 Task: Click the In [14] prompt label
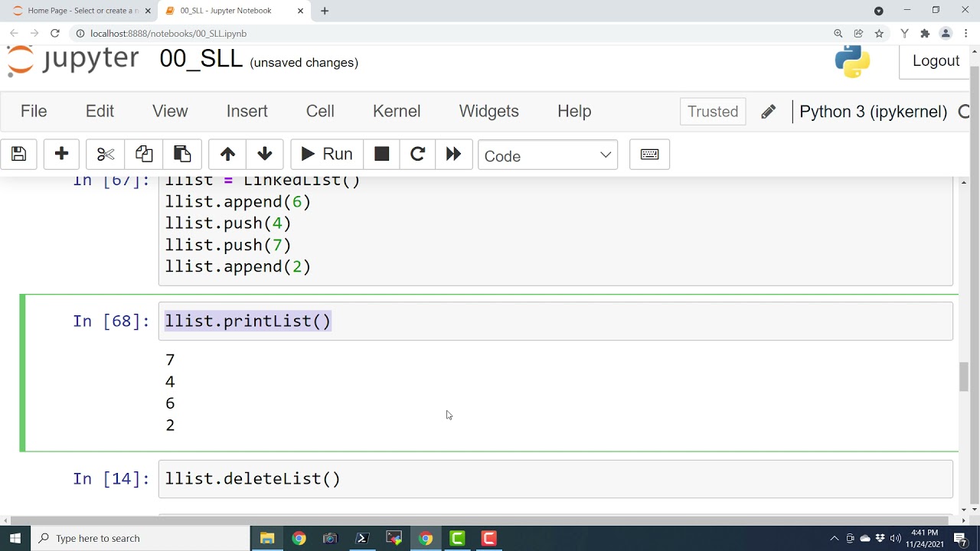[x=112, y=479]
